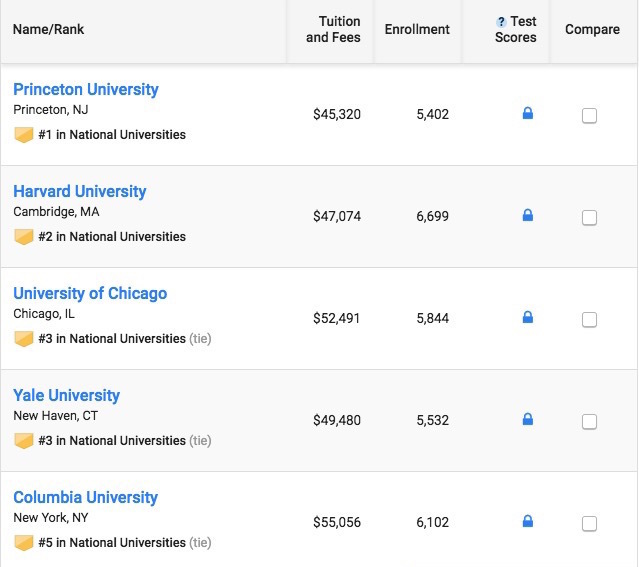Select the Compare checkbox for Yale University
The width and height of the screenshot is (639, 567).
click(589, 422)
